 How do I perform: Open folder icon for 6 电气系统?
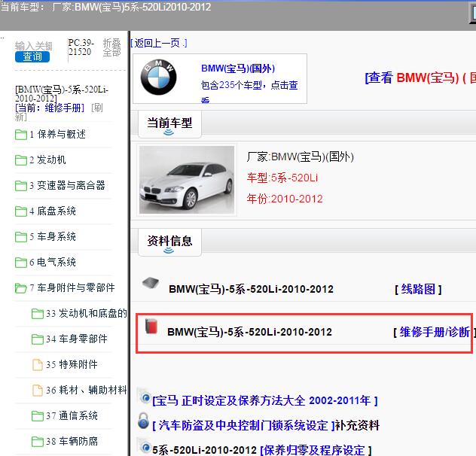point(20,263)
